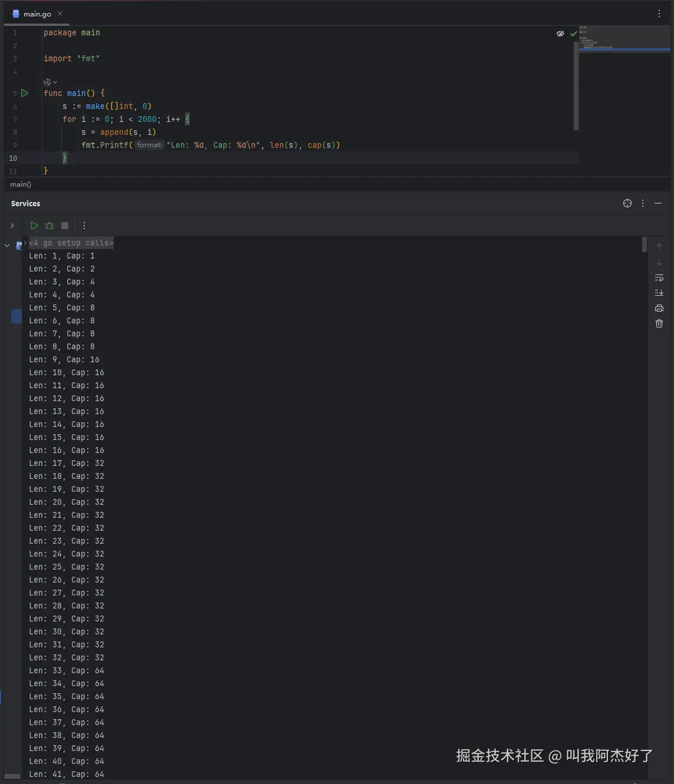Click output line 'Len: 5, Cap: 8'
Image resolution: width=674 pixels, height=784 pixels.
coord(62,307)
